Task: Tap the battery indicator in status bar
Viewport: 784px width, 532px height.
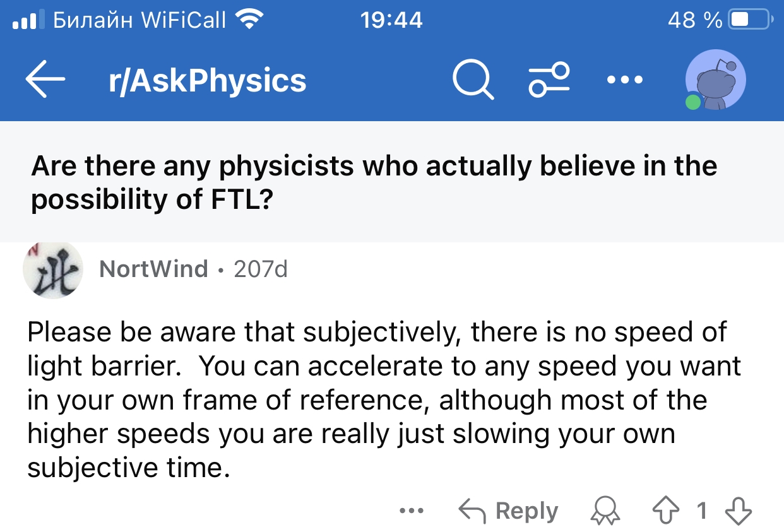Action: [x=750, y=20]
